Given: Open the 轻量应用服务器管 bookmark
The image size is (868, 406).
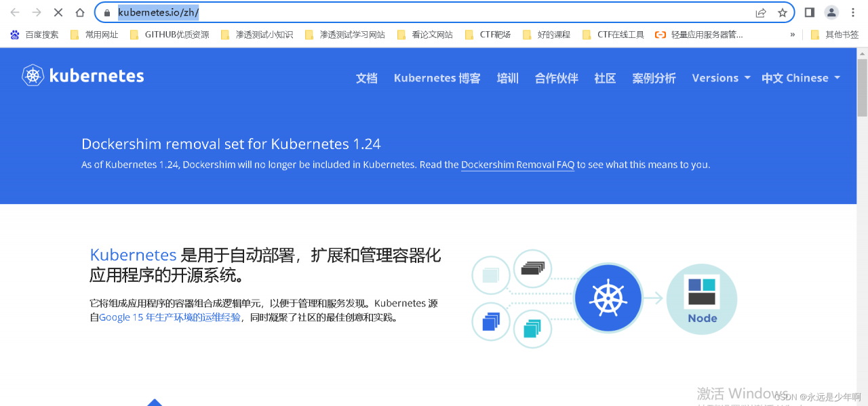Looking at the screenshot, I should click(x=699, y=35).
